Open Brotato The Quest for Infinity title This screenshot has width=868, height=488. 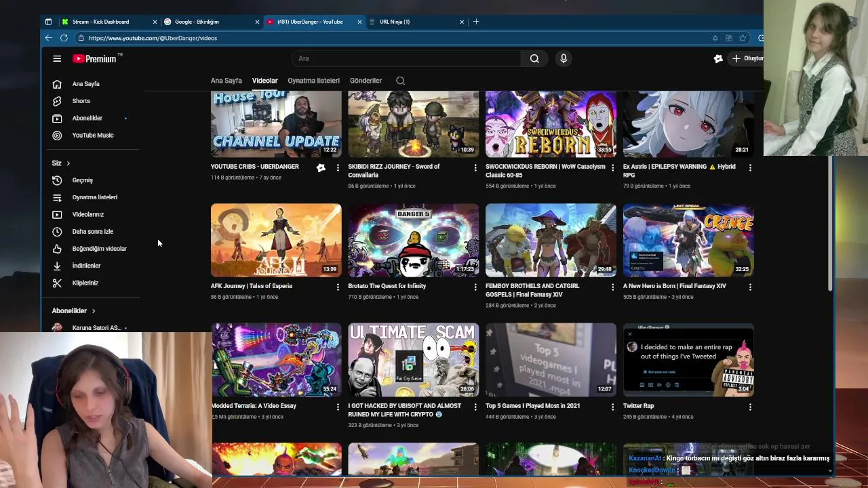pos(387,286)
